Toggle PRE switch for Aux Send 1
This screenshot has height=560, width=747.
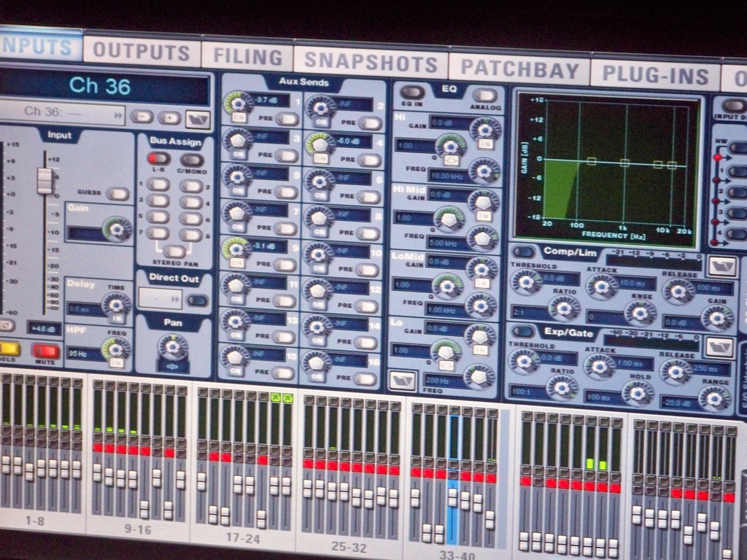click(287, 119)
